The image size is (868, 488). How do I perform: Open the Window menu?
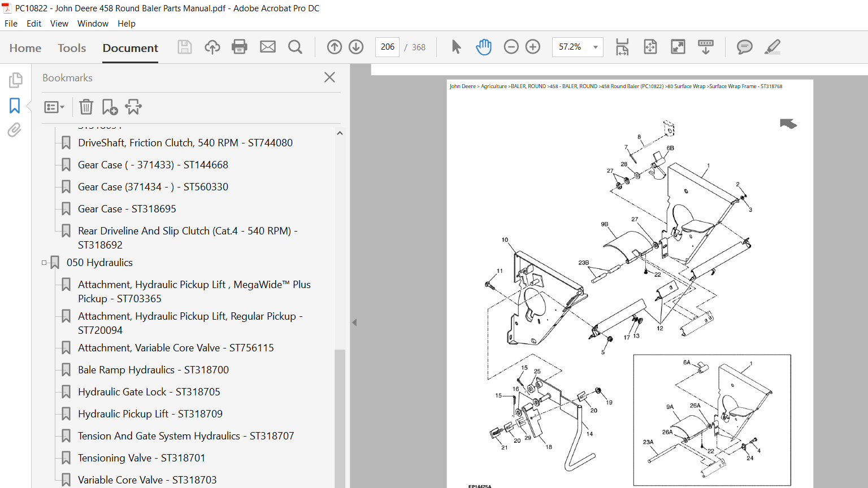(x=93, y=24)
